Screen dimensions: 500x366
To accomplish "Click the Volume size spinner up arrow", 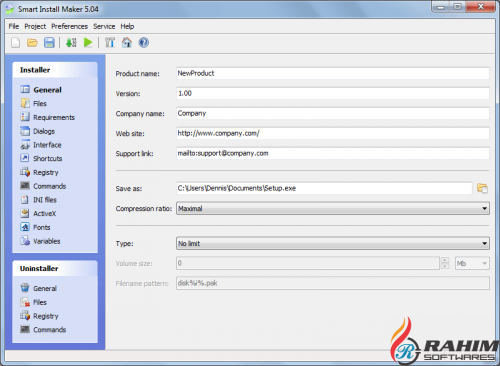I will 445,260.
